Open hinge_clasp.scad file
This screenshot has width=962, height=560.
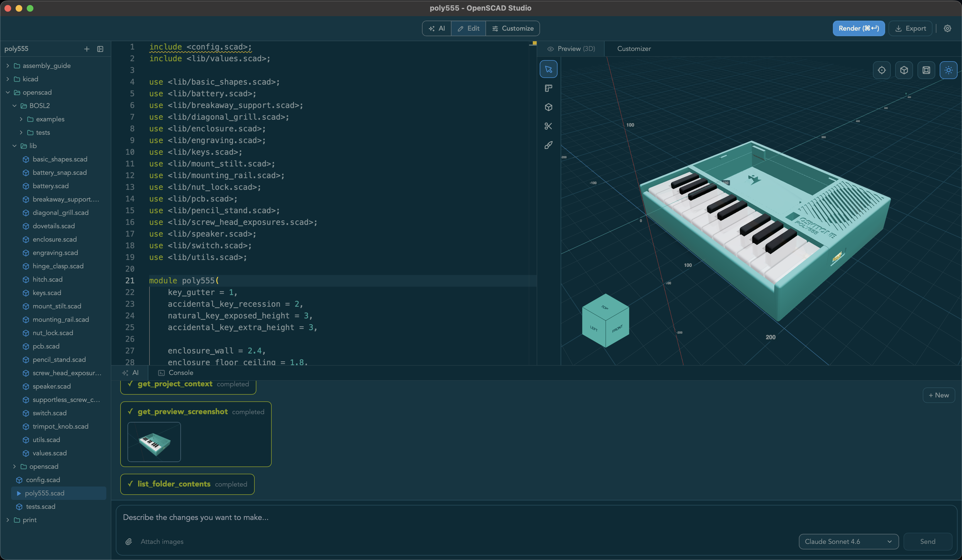pos(58,266)
